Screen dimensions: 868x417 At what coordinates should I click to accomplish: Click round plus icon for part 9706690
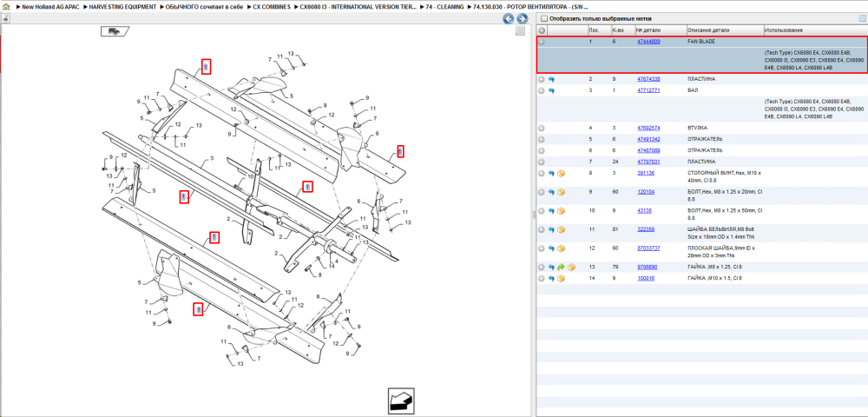click(542, 267)
